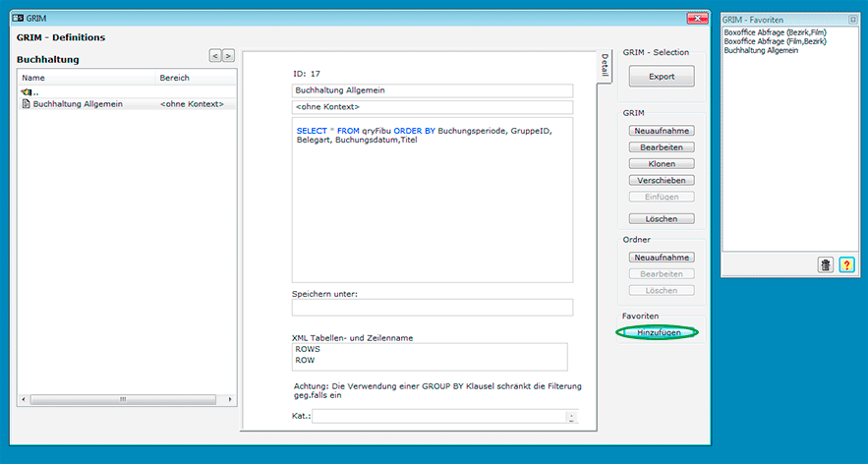Navigate back with the < button
This screenshot has width=868, height=464.
[215, 56]
